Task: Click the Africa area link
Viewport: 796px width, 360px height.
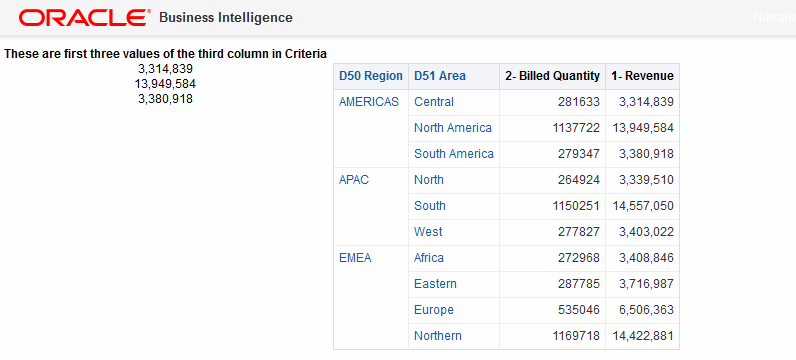Action: 429,258
